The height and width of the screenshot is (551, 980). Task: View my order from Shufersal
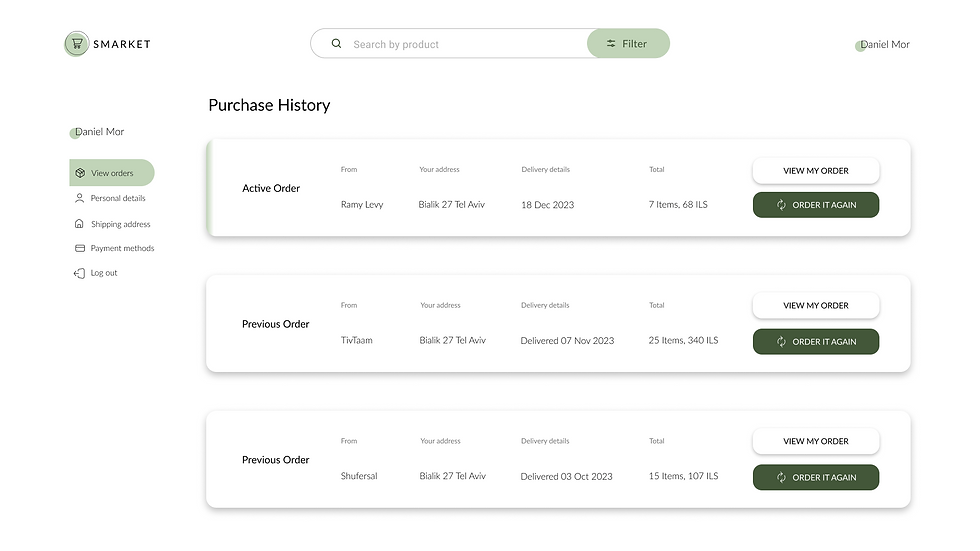tap(816, 441)
